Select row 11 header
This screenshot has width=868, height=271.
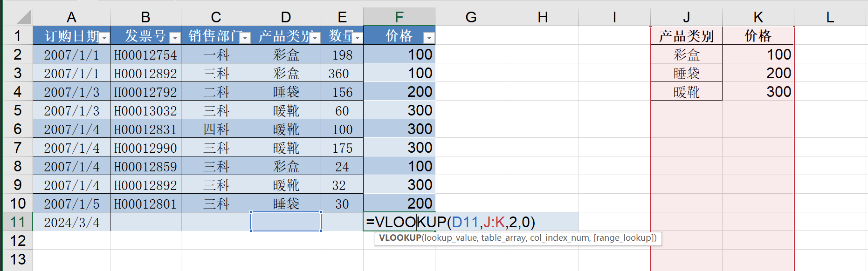tap(18, 222)
